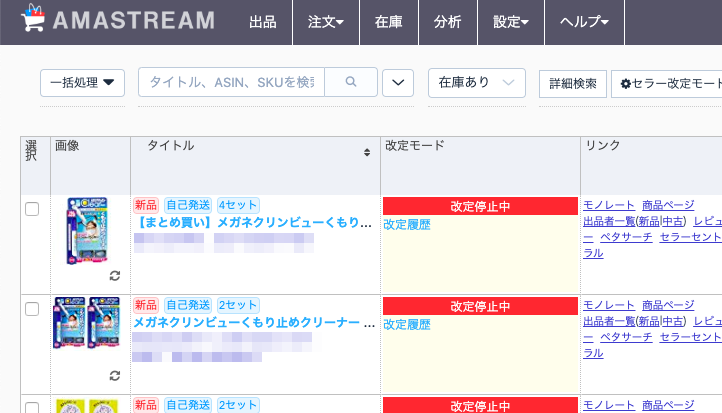722x413 pixels.
Task: Open the 在庫あり filter dropdown
Action: click(x=477, y=83)
